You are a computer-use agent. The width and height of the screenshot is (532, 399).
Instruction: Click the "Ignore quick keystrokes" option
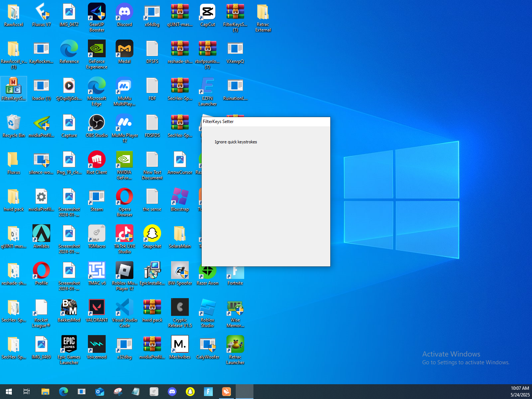point(236,142)
